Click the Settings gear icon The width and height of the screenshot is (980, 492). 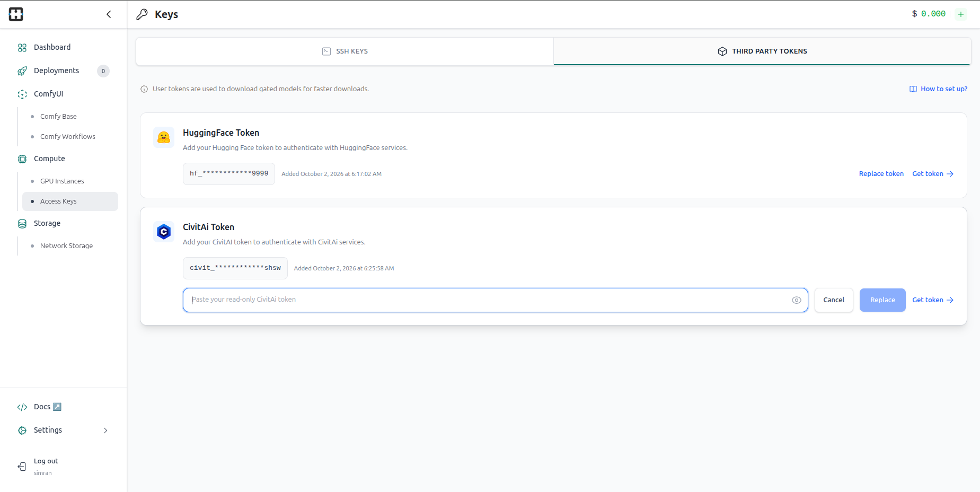22,430
